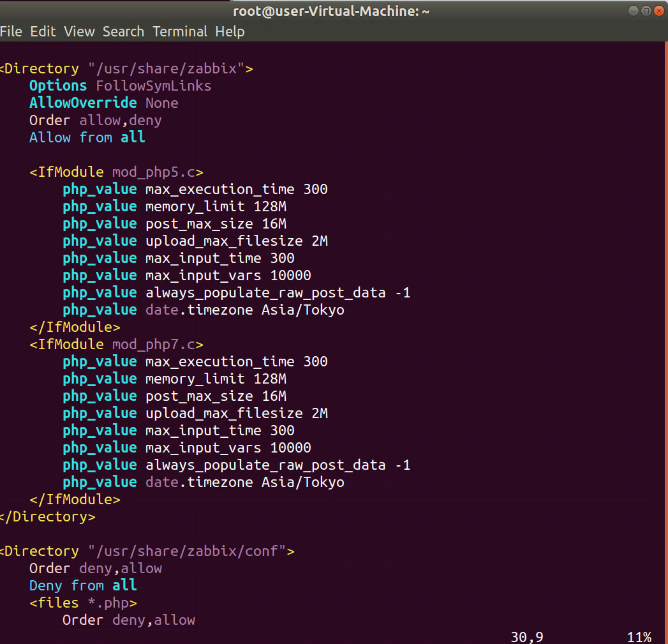Image resolution: width=668 pixels, height=644 pixels.
Task: Open the File menu
Action: coord(11,31)
